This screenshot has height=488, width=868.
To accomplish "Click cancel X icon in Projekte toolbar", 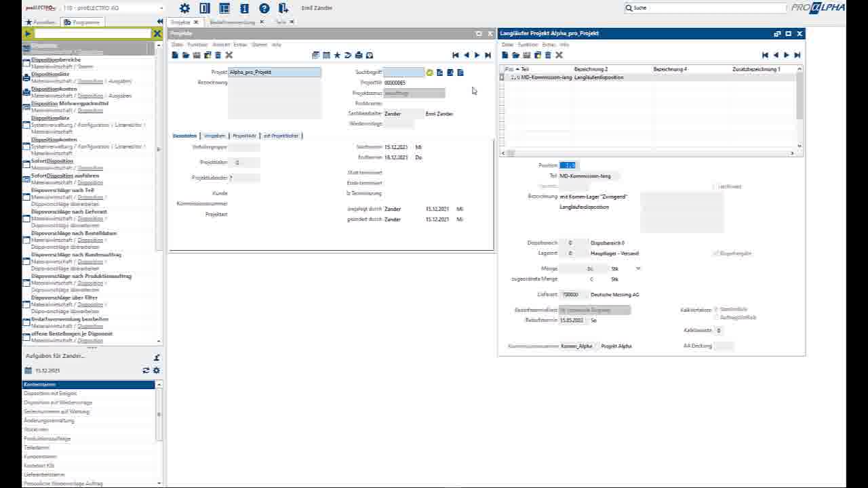I will 229,55.
